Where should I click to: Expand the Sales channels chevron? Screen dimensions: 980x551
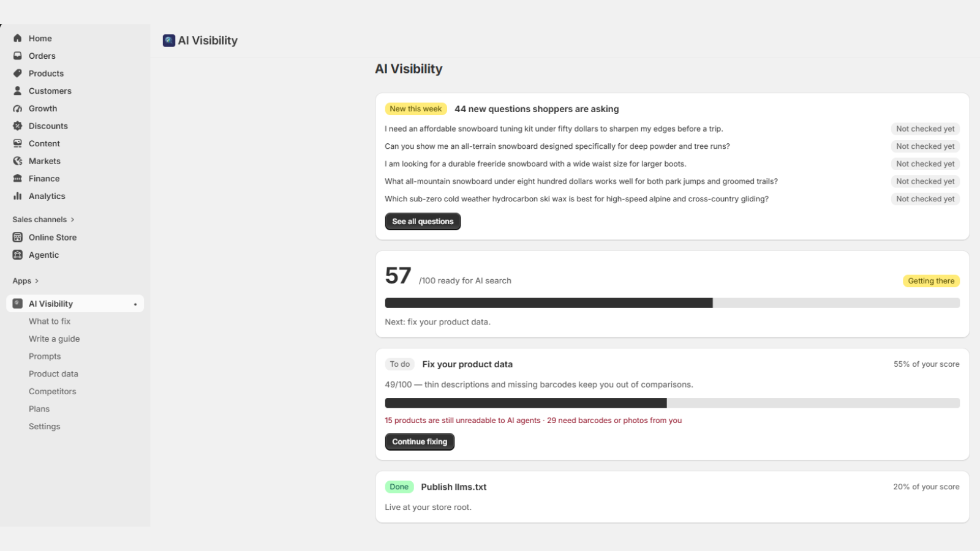coord(72,220)
